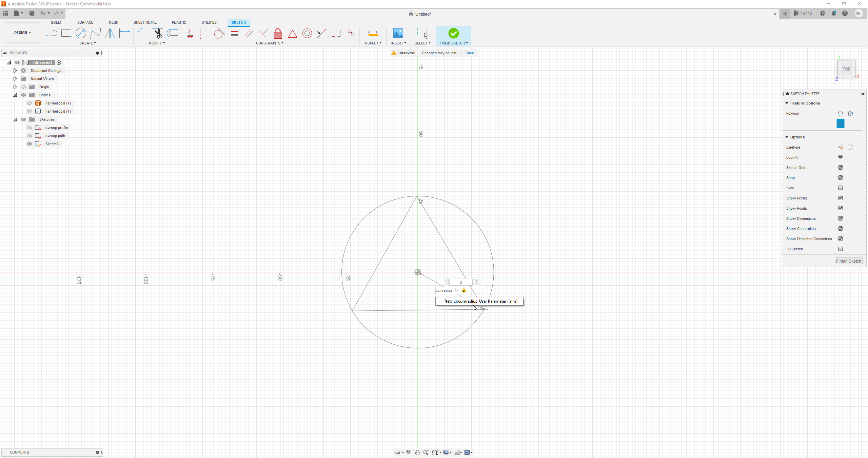
Task: Toggle the Sketch Grid checkbox
Action: pos(841,168)
